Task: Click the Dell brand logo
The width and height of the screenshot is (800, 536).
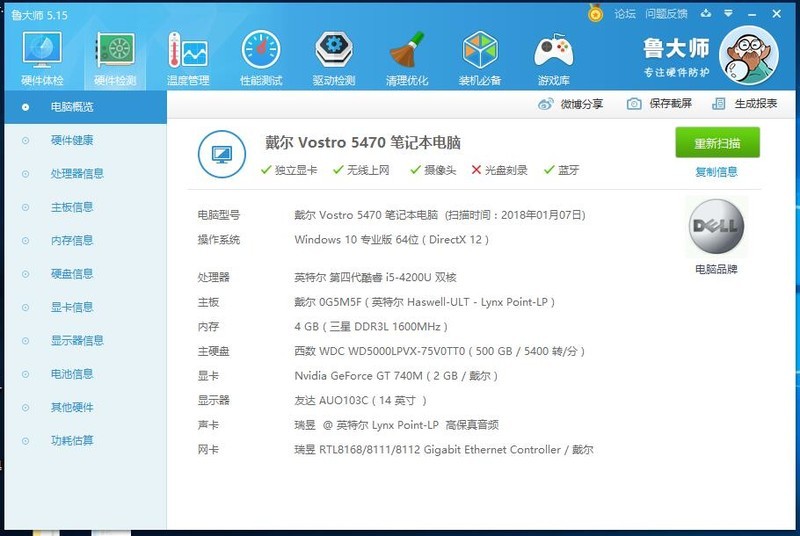Action: (x=716, y=226)
